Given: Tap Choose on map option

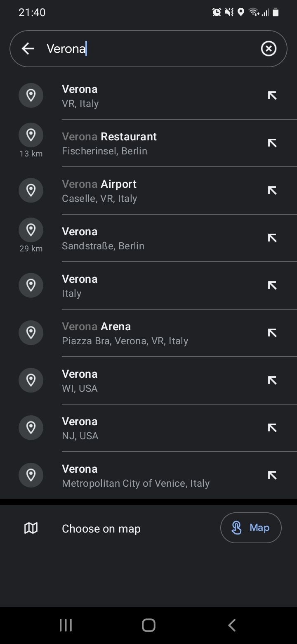Looking at the screenshot, I should pyautogui.click(x=101, y=528).
